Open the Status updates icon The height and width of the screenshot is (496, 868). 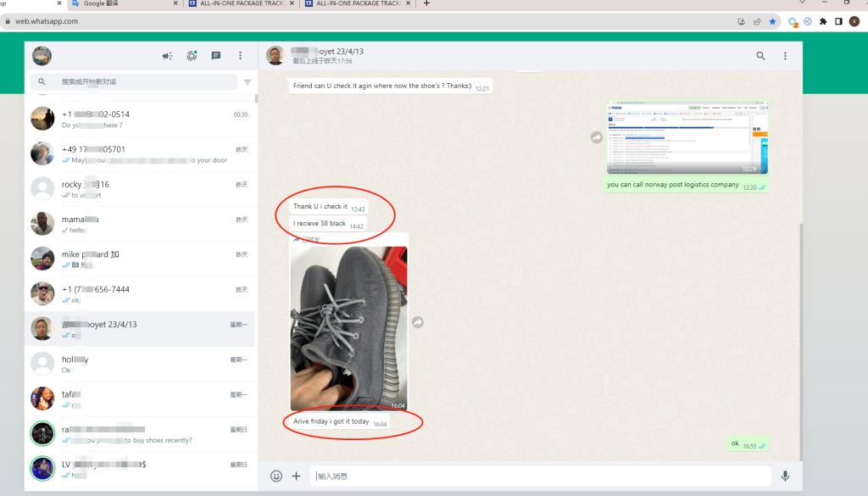[192, 56]
